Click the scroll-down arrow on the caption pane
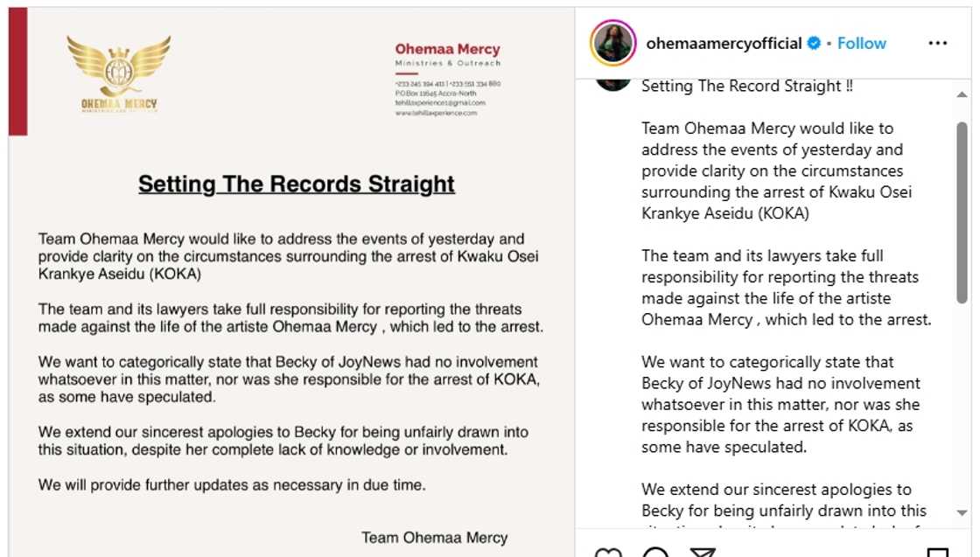 pyautogui.click(x=963, y=514)
